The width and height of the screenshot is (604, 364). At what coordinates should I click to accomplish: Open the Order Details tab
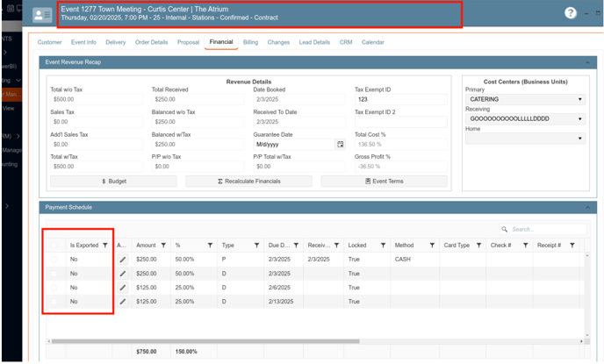click(x=151, y=42)
